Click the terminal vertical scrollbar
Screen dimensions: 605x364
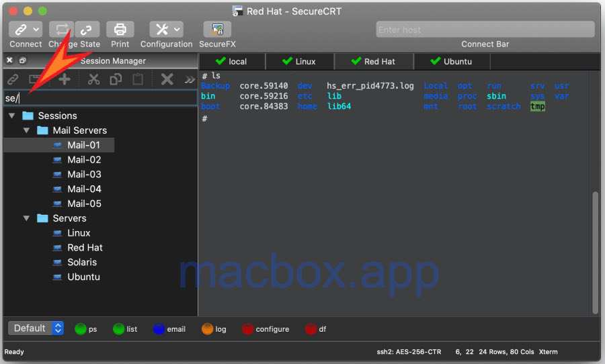[596, 253]
